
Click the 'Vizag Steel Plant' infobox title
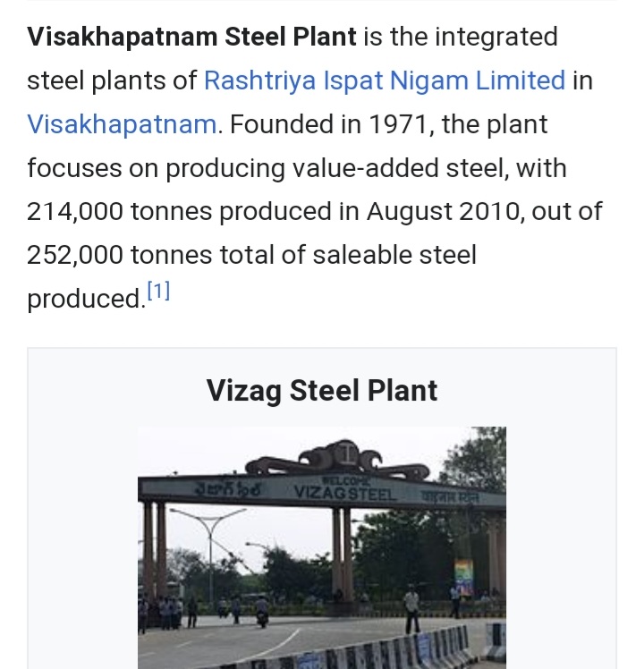(321, 391)
